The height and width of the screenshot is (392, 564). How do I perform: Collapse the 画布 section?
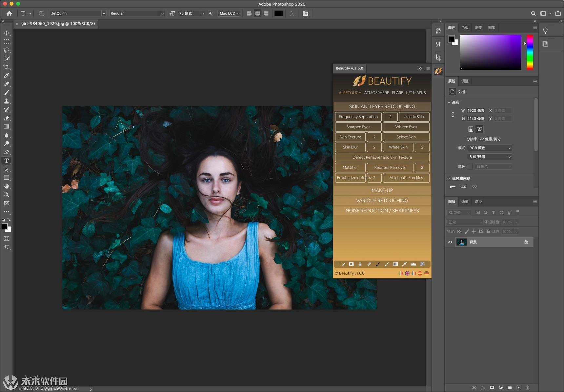(449, 102)
